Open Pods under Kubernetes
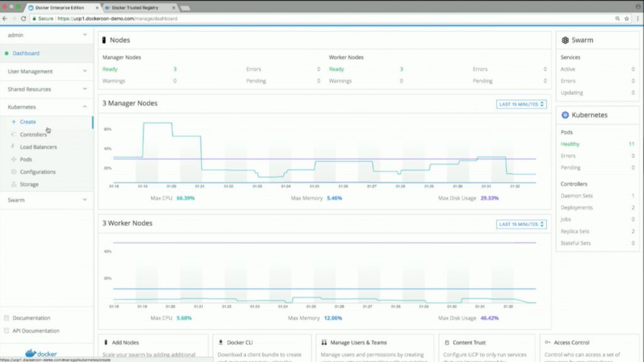The image size is (644, 362). click(26, 159)
